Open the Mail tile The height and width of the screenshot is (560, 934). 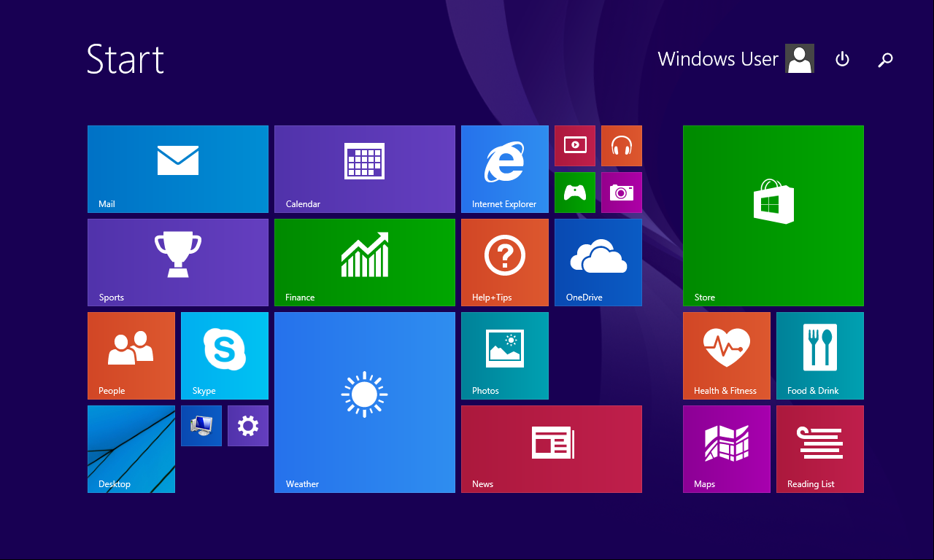click(x=178, y=169)
